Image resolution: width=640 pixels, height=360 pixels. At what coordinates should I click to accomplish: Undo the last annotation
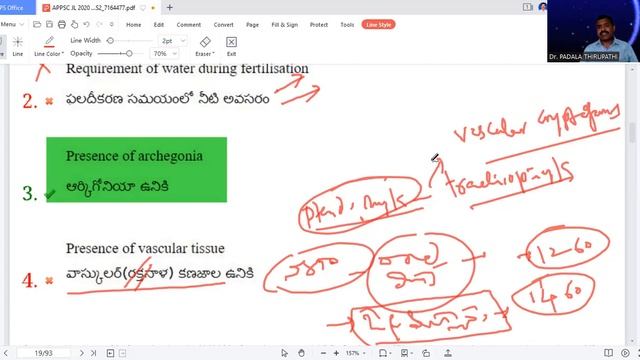pos(87,24)
